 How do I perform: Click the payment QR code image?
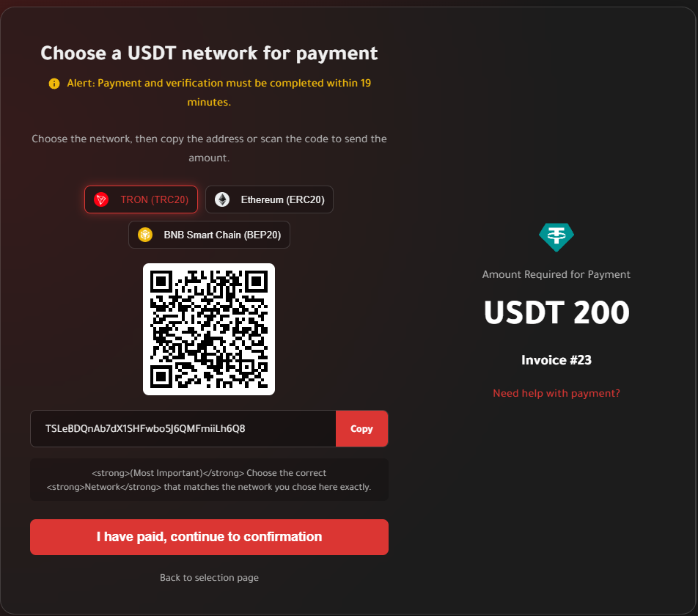[x=209, y=329]
